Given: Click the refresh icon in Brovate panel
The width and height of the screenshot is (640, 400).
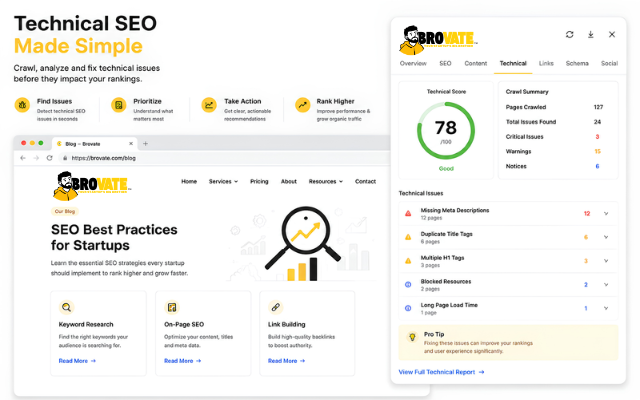Looking at the screenshot, I should [x=569, y=35].
